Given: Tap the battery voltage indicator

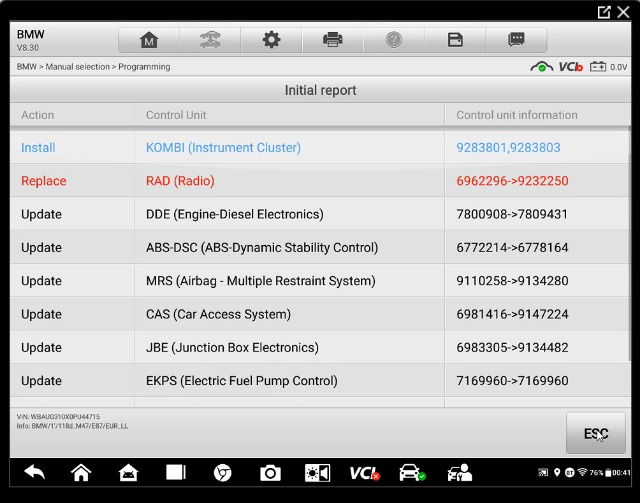Looking at the screenshot, I should point(608,67).
